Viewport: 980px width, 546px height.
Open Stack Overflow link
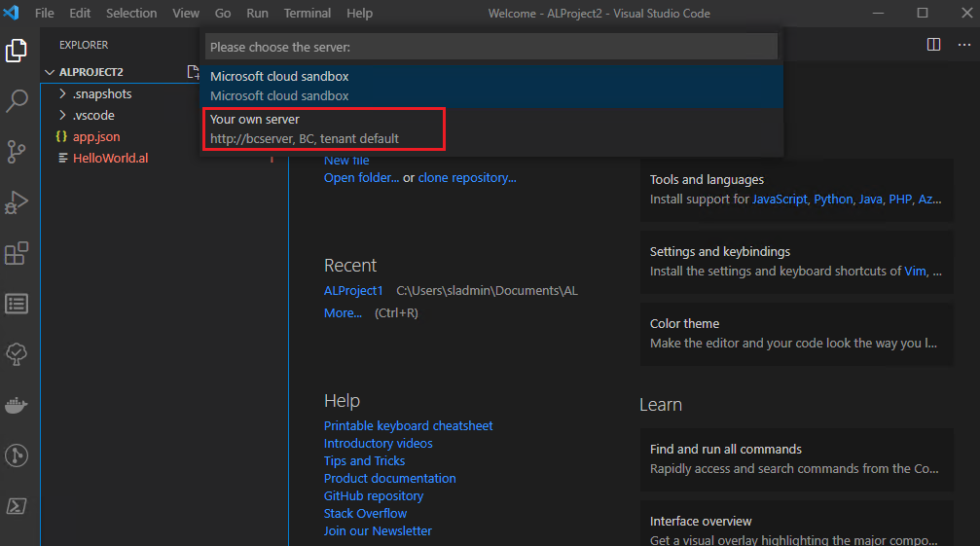(x=365, y=513)
